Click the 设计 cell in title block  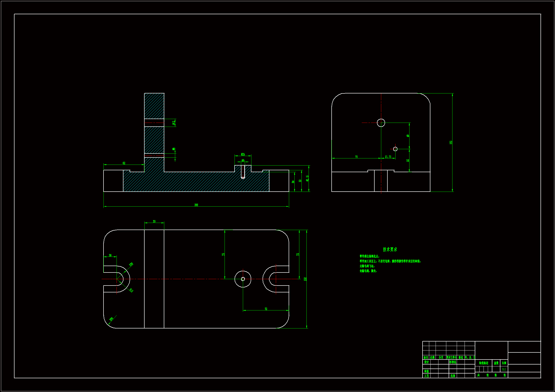point(426,362)
